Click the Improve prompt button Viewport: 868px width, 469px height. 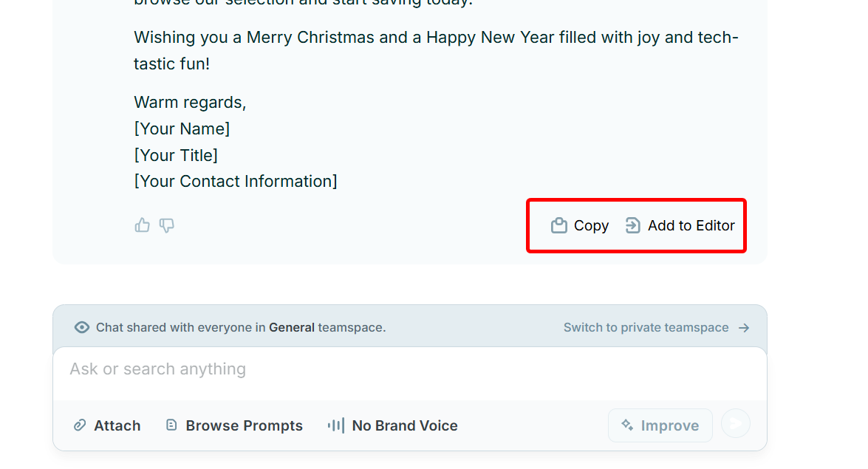pyautogui.click(x=660, y=425)
